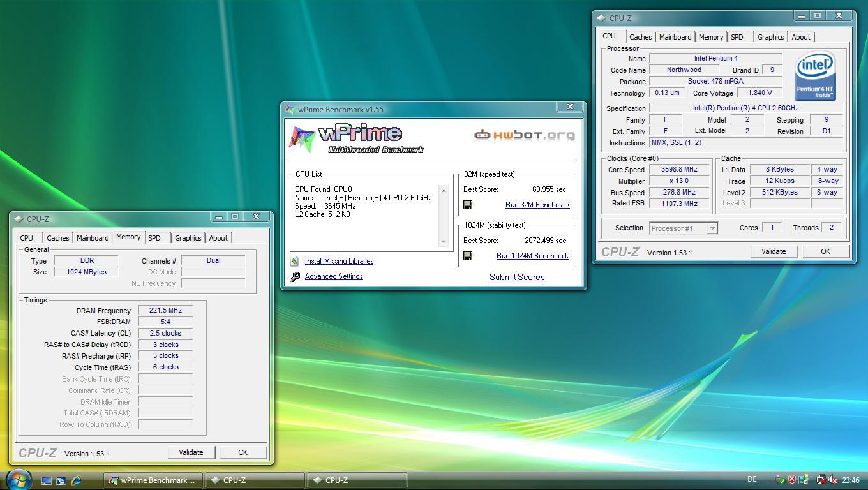Click the muted volume tray icon
The image size is (868, 490).
click(x=833, y=480)
